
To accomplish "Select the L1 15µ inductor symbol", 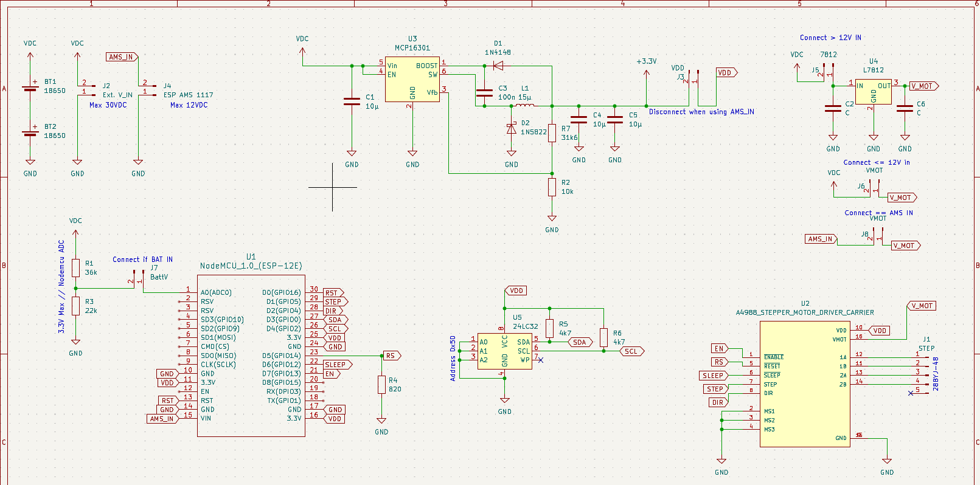I will pyautogui.click(x=525, y=106).
